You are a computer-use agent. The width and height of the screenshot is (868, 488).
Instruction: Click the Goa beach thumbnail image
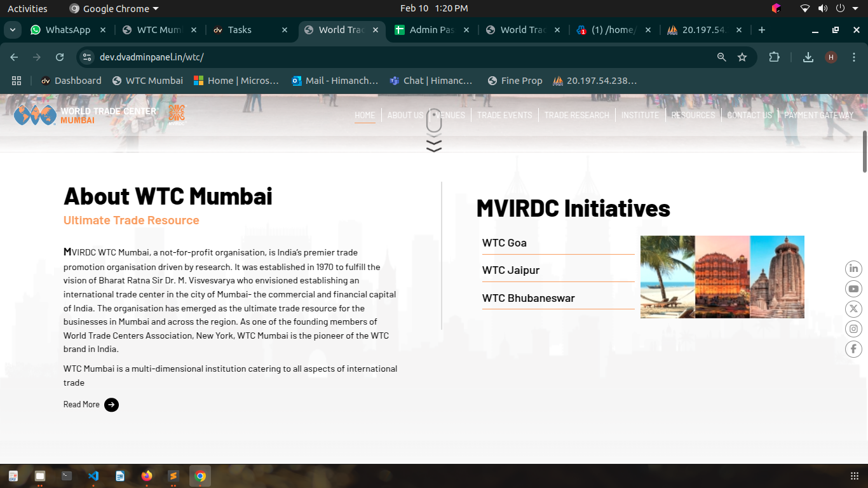pyautogui.click(x=668, y=277)
